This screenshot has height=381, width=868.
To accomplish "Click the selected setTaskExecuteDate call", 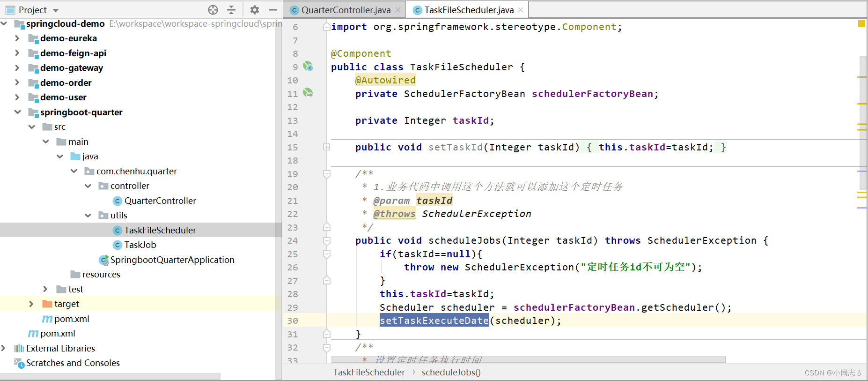I will click(434, 321).
